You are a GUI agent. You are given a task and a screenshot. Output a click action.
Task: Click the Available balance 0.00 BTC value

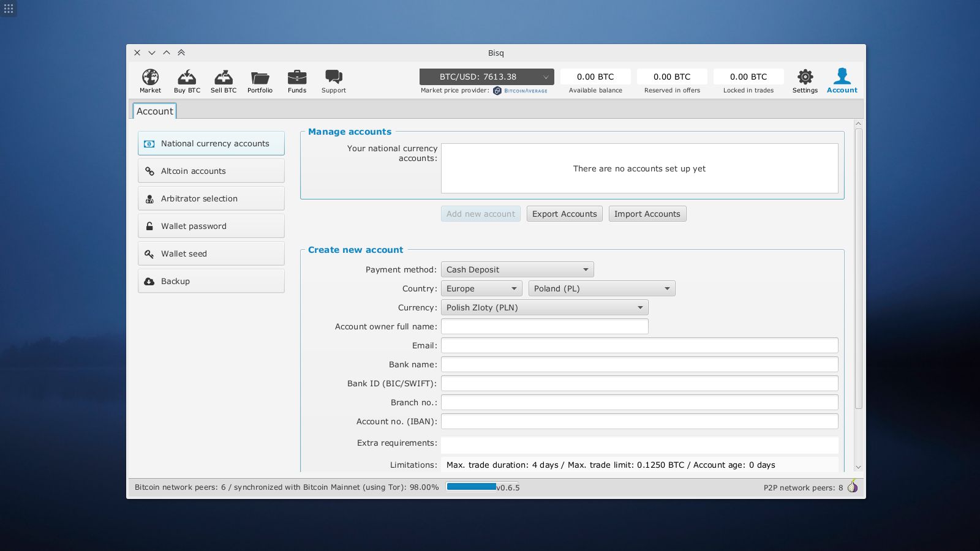point(595,77)
